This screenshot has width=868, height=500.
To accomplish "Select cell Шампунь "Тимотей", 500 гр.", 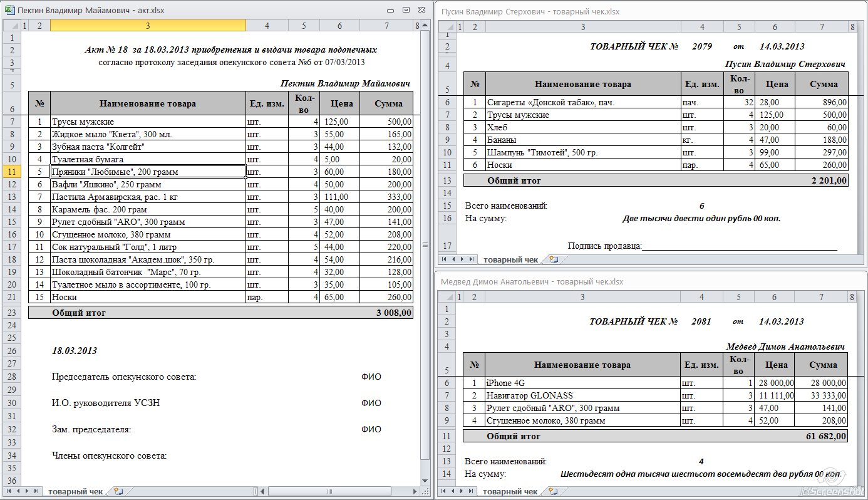I will [583, 152].
